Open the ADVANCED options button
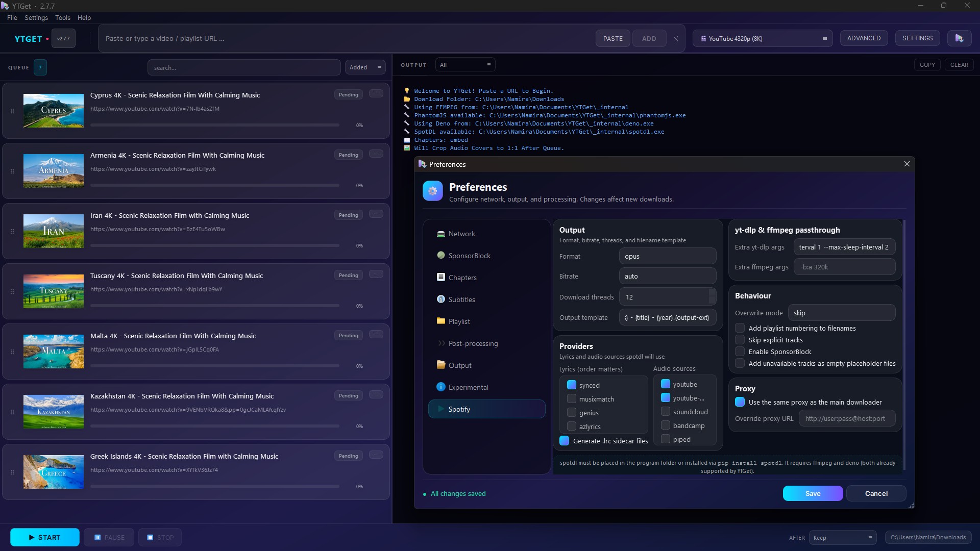 (x=864, y=38)
